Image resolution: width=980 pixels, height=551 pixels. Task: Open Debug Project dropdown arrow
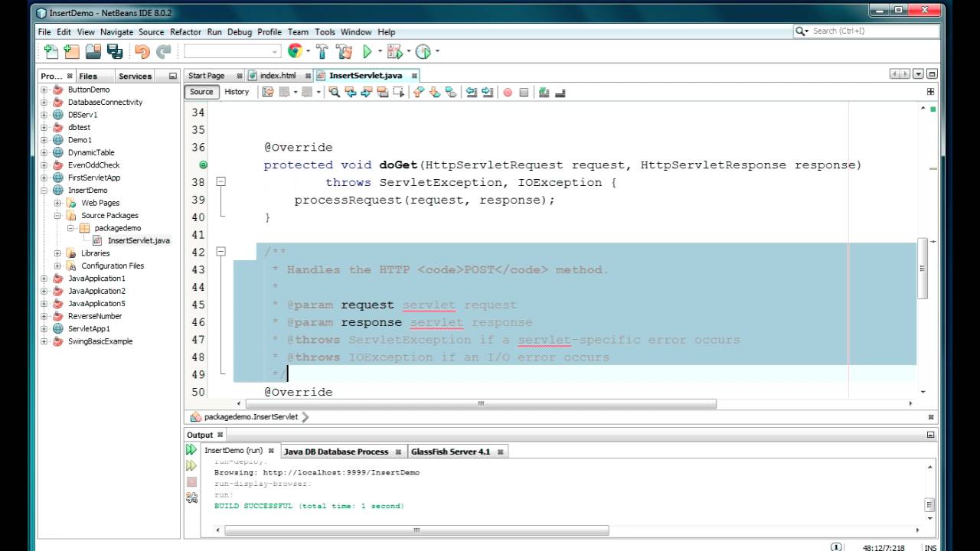pyautogui.click(x=407, y=52)
